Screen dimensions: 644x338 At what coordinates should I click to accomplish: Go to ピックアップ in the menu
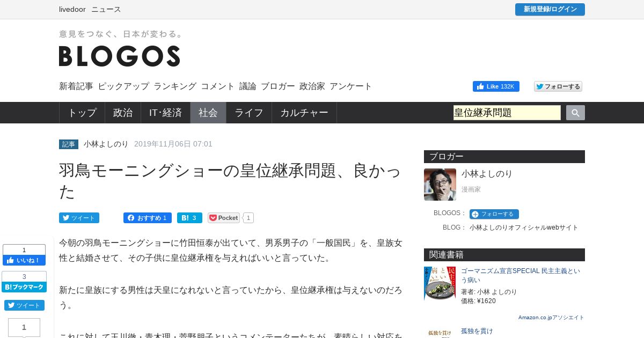click(x=123, y=86)
